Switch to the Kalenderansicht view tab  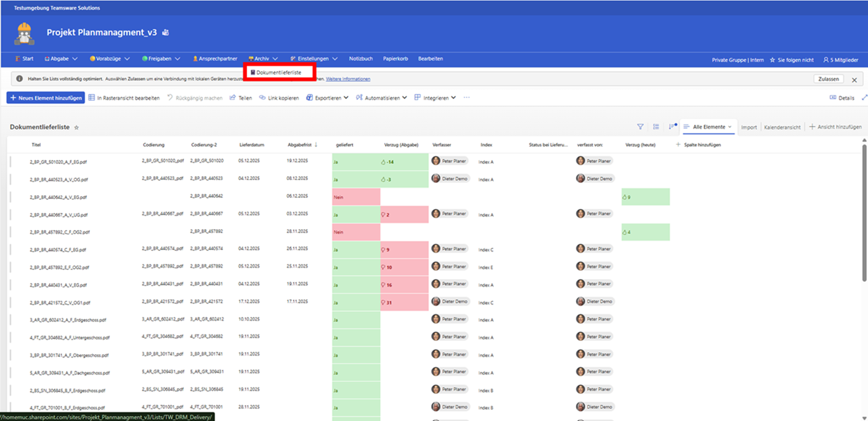coord(782,127)
